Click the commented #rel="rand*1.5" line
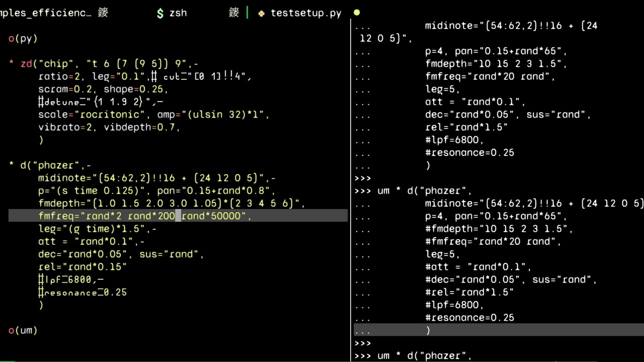The width and height of the screenshot is (644, 362). (x=469, y=293)
